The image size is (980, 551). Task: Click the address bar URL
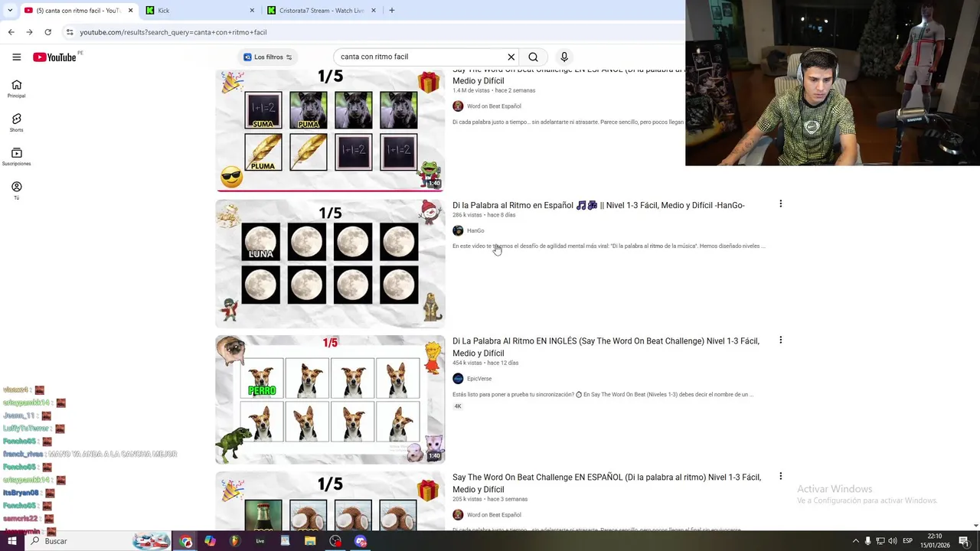[x=173, y=32]
